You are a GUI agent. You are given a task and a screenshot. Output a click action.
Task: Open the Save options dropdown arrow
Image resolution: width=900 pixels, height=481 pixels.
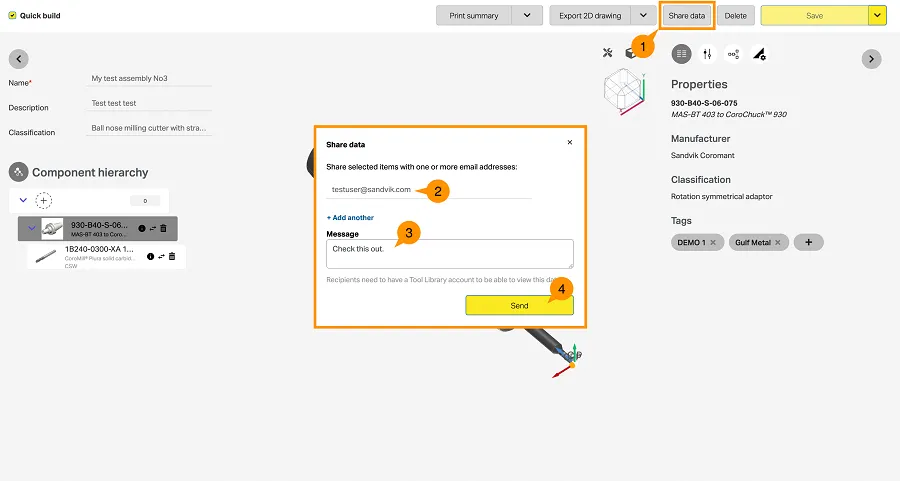pos(877,16)
